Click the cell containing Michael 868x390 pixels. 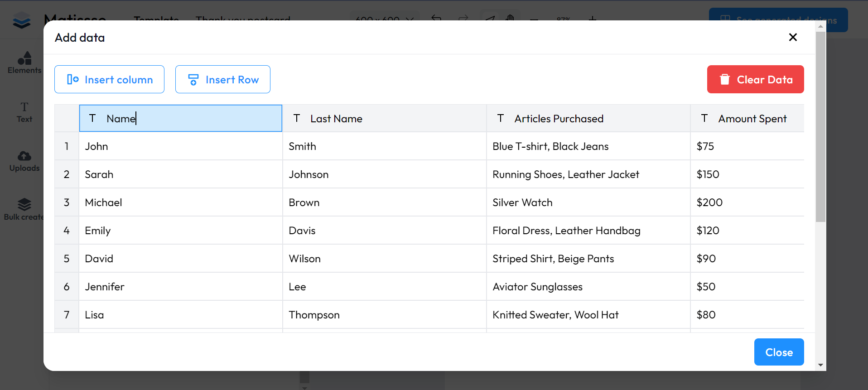click(181, 202)
